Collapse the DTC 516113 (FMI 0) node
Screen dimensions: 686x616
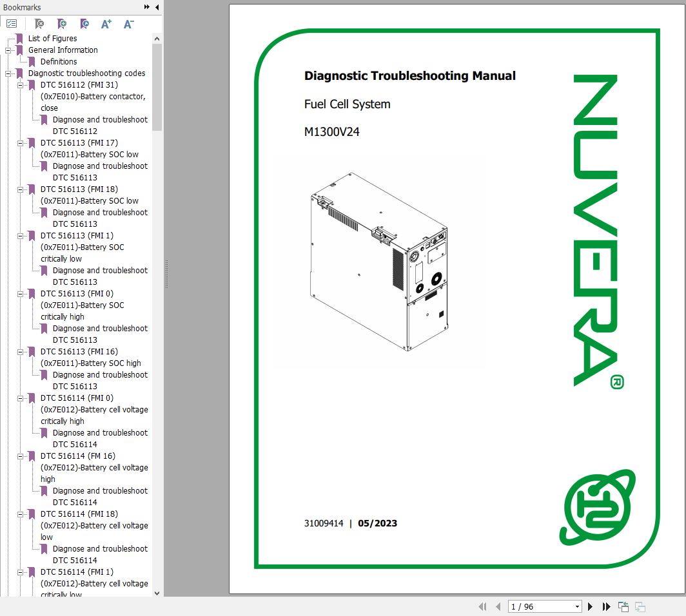[x=20, y=294]
